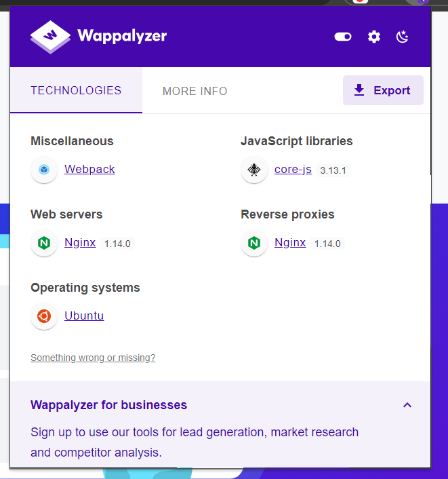Viewport: 448px width, 479px height.
Task: Open the Nginx link under Web servers
Action: [80, 243]
